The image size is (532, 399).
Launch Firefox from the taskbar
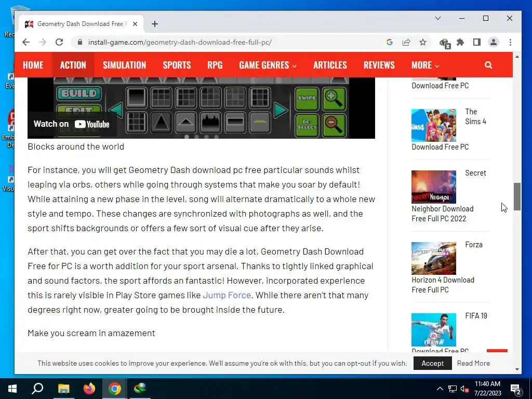coord(89,389)
